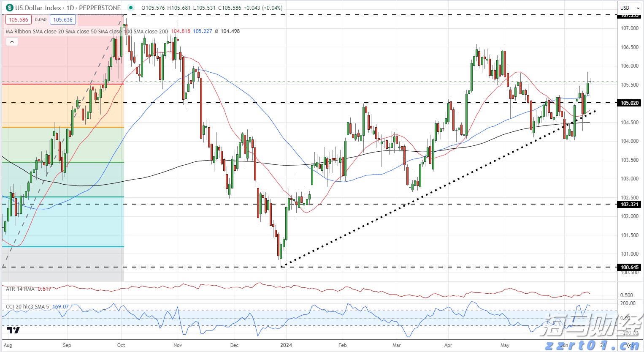Select the MA Ribbon indicator legend
Image resolution: width=644 pixels, height=352 pixels.
[87, 31]
